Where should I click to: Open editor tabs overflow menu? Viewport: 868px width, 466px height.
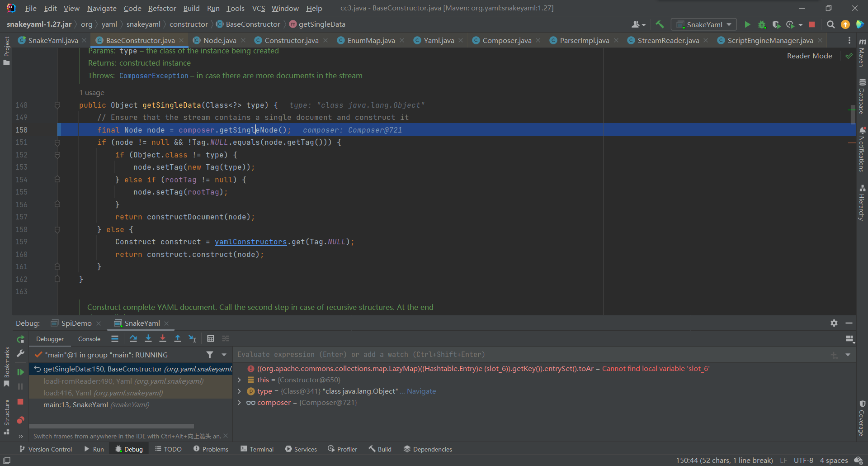[x=849, y=40]
